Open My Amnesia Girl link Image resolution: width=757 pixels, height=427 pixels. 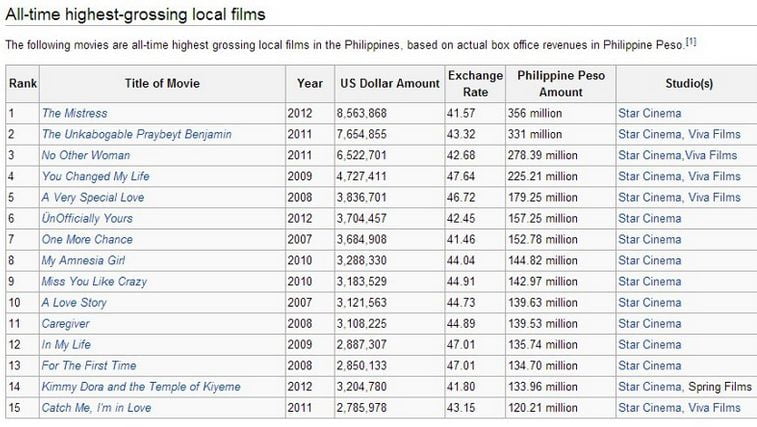tap(83, 261)
